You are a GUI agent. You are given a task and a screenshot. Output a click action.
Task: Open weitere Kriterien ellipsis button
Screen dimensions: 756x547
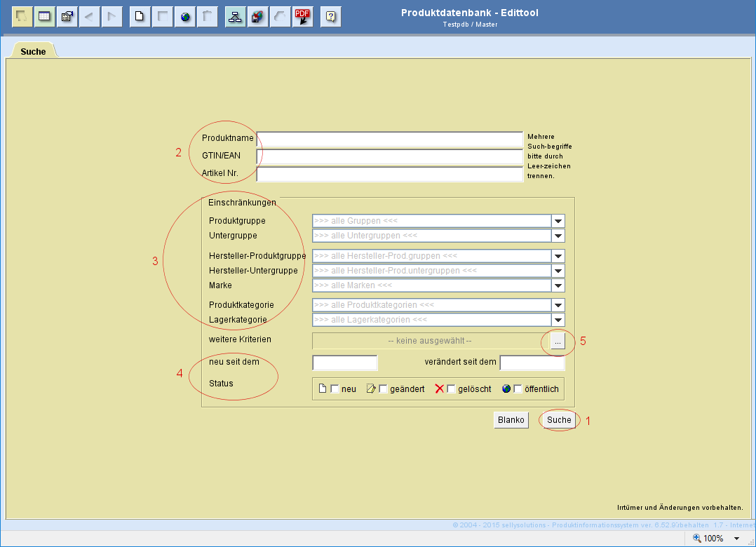click(558, 341)
